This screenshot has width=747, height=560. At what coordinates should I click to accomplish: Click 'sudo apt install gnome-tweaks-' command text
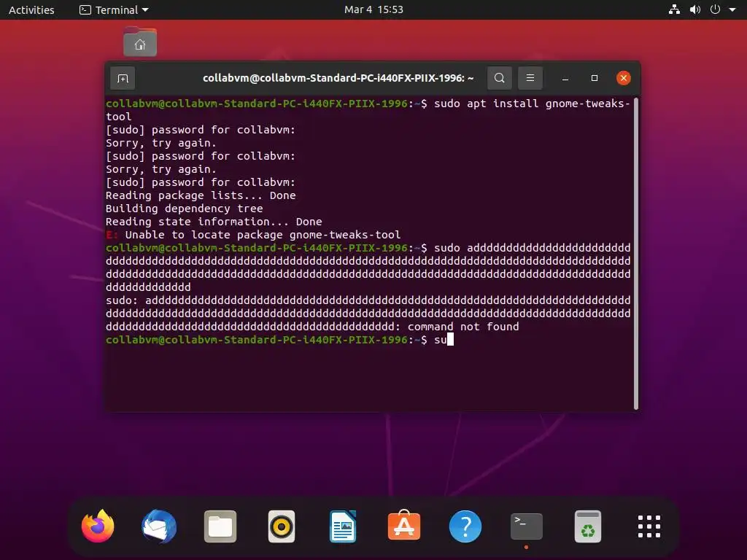tap(532, 104)
